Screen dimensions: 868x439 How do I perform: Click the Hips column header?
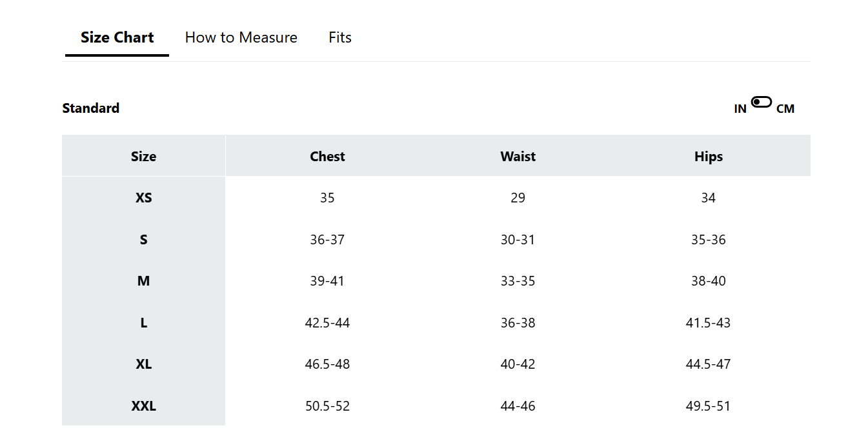point(709,156)
